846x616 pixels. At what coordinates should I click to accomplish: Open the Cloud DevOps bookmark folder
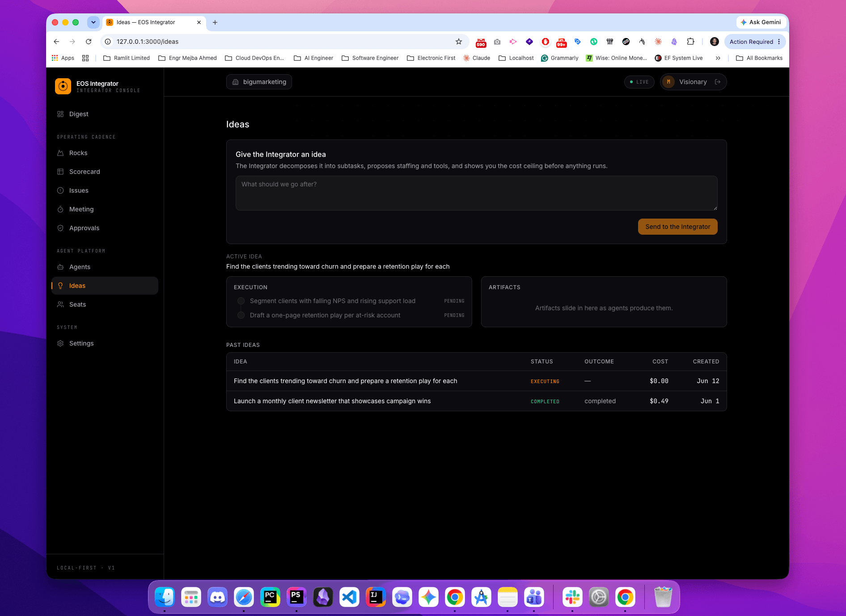pyautogui.click(x=254, y=58)
